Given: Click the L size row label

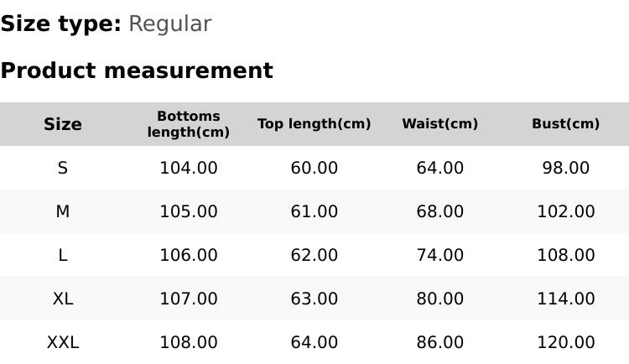Looking at the screenshot, I should (63, 255).
